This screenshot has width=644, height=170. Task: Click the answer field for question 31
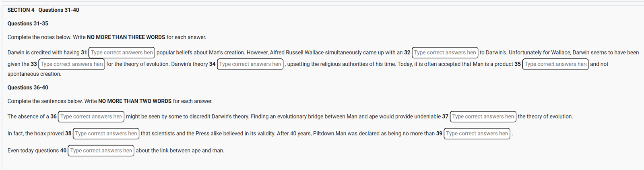122,53
